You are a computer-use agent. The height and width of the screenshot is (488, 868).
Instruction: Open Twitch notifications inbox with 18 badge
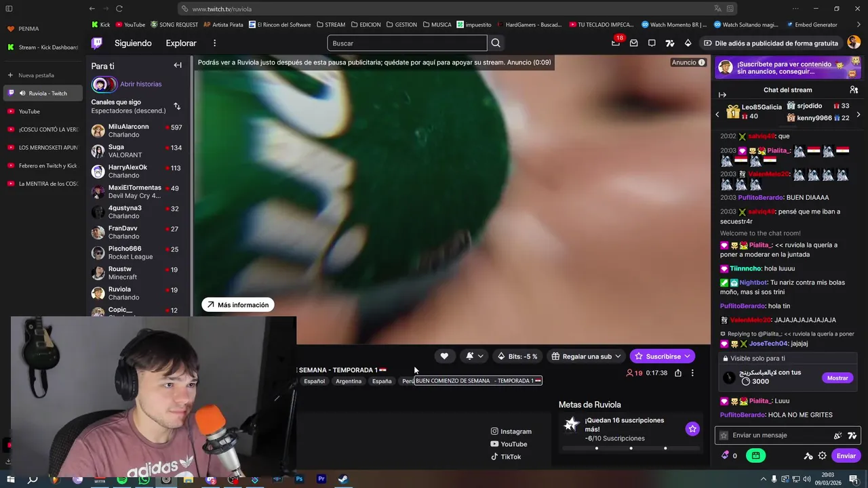616,43
